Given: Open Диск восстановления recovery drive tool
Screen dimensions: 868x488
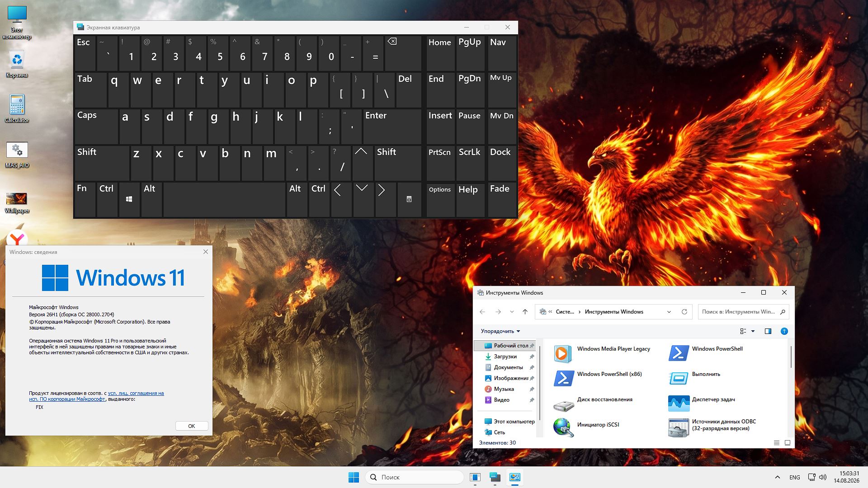Looking at the screenshot, I should tap(593, 404).
